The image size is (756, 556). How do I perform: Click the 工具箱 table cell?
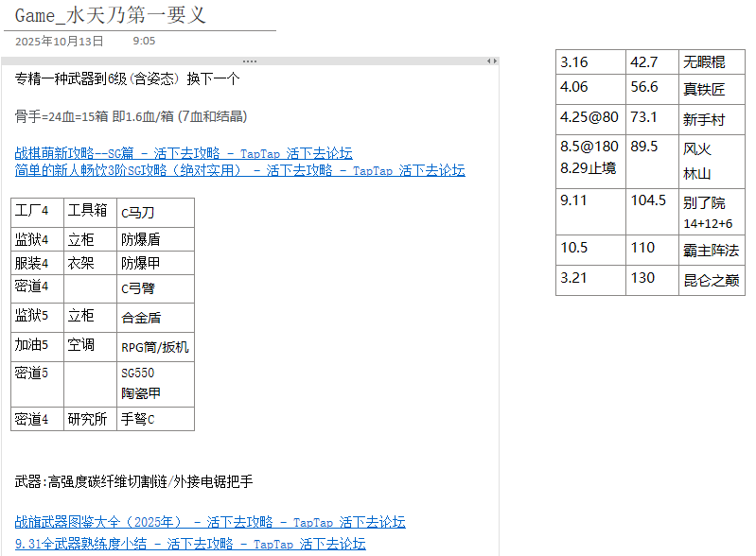pyautogui.click(x=87, y=211)
